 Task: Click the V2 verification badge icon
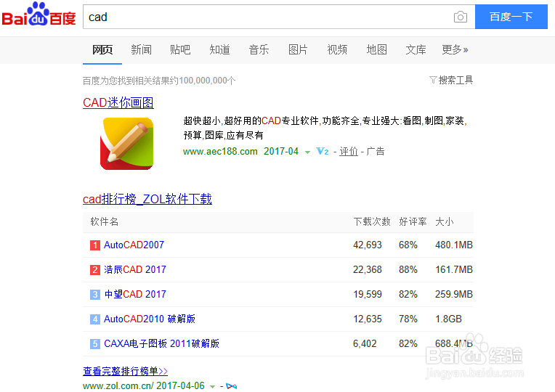[x=322, y=152]
